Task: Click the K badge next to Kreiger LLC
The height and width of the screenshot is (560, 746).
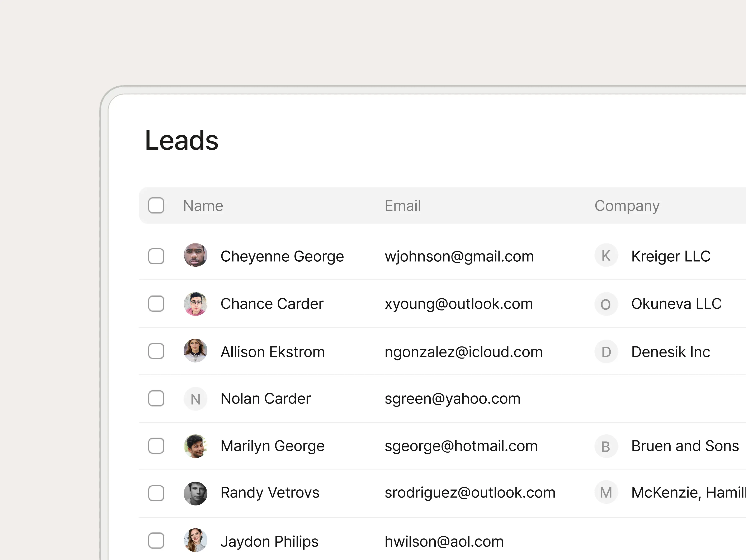Action: (x=606, y=256)
